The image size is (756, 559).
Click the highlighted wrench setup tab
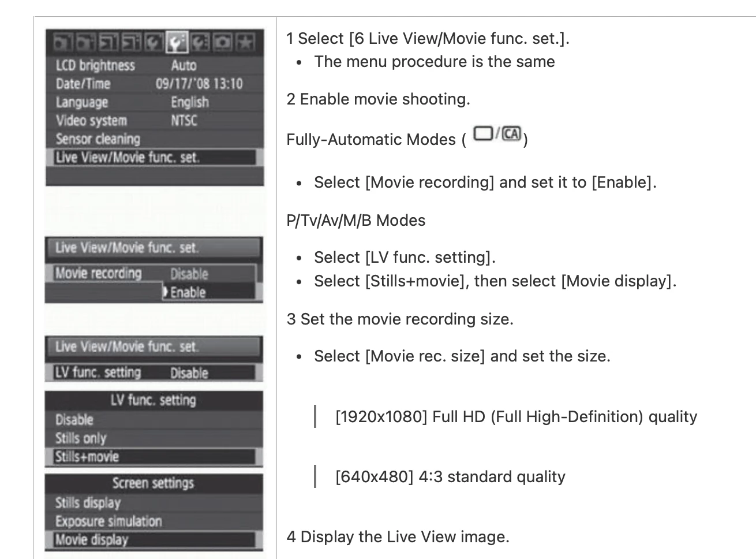[x=177, y=42]
